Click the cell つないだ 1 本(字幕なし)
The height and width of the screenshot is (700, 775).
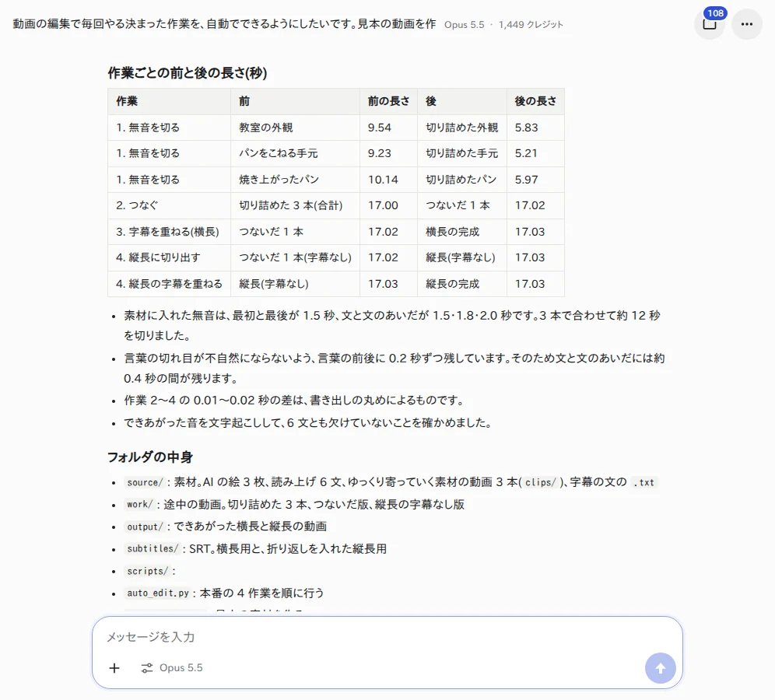pos(295,257)
